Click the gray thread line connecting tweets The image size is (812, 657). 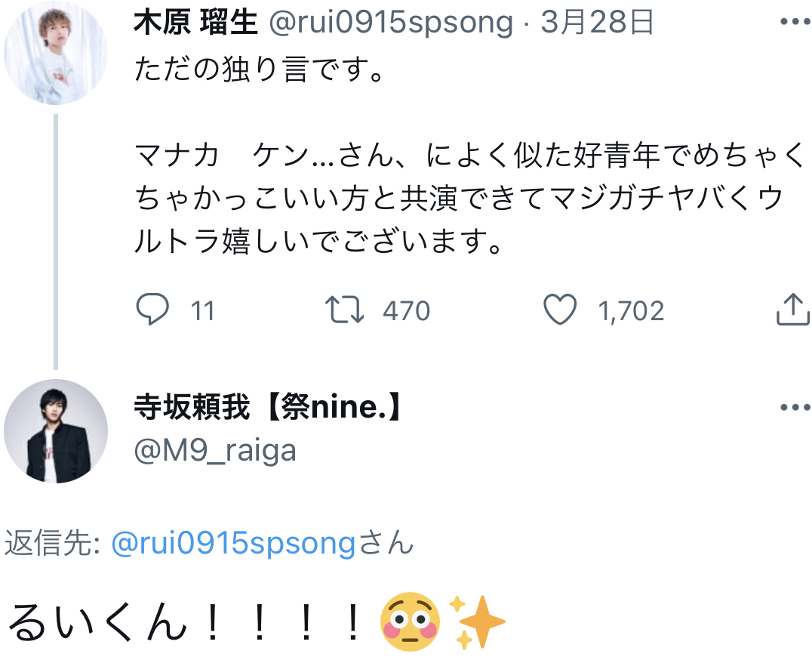point(55,242)
